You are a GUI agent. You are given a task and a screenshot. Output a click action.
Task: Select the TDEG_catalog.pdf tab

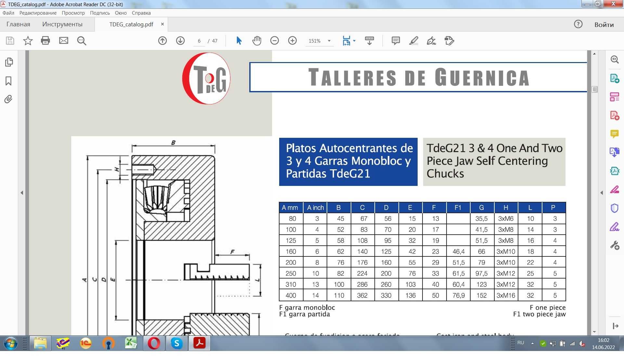click(131, 24)
